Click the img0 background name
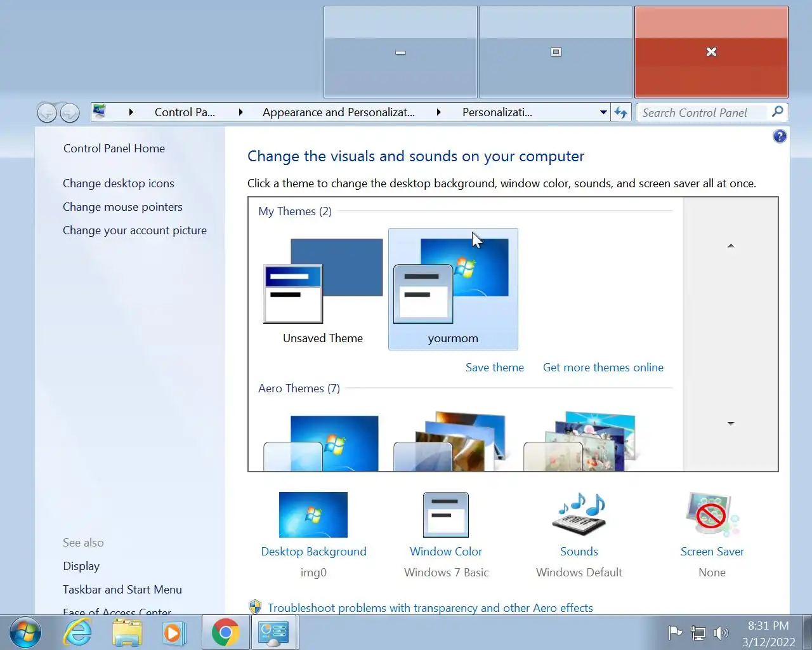812x650 pixels. tap(313, 573)
